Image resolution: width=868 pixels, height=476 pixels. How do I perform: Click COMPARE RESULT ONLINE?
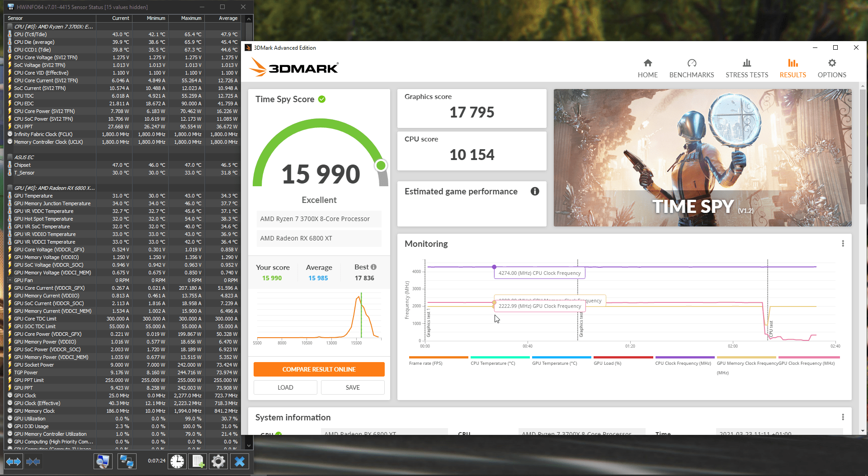coord(319,369)
